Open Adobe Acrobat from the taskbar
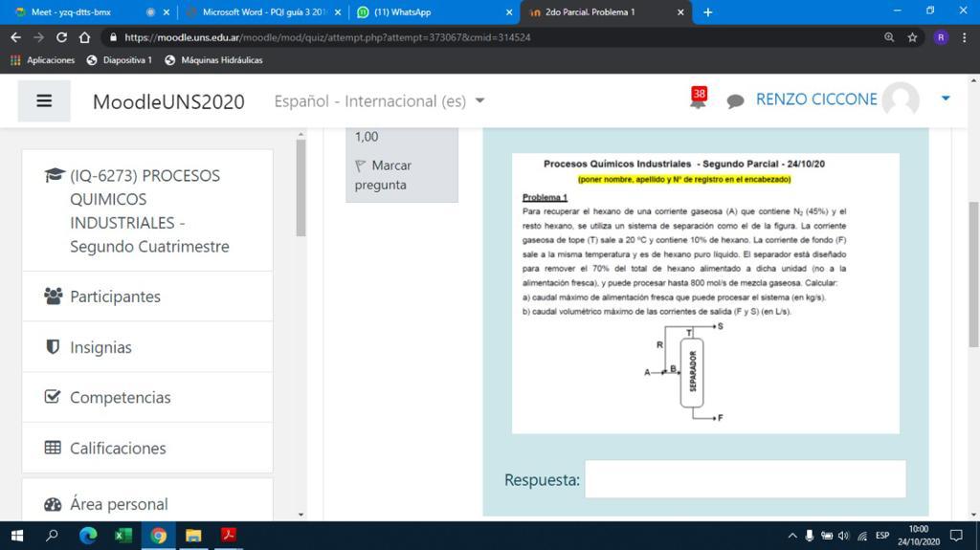980x550 pixels. pyautogui.click(x=230, y=536)
